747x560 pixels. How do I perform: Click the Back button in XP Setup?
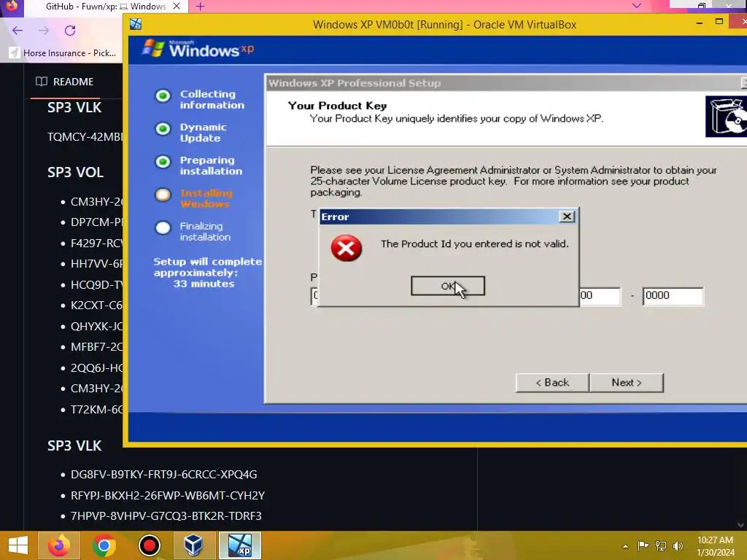tap(552, 382)
